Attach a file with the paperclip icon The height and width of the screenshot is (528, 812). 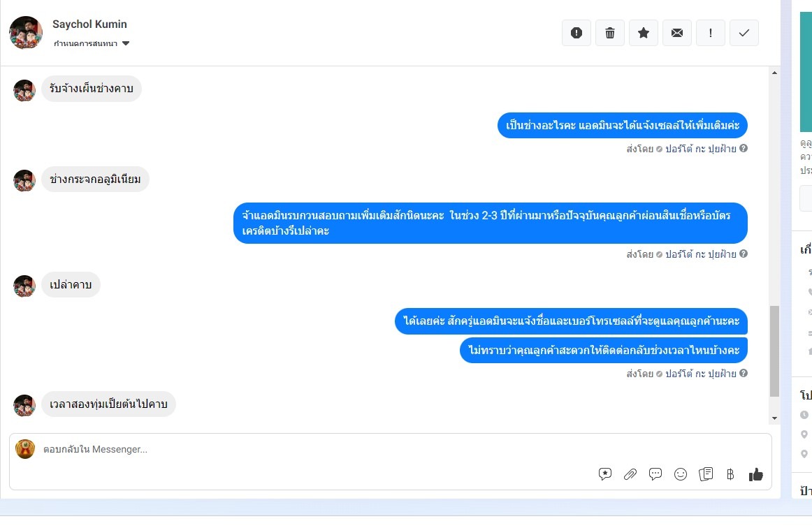(x=630, y=474)
